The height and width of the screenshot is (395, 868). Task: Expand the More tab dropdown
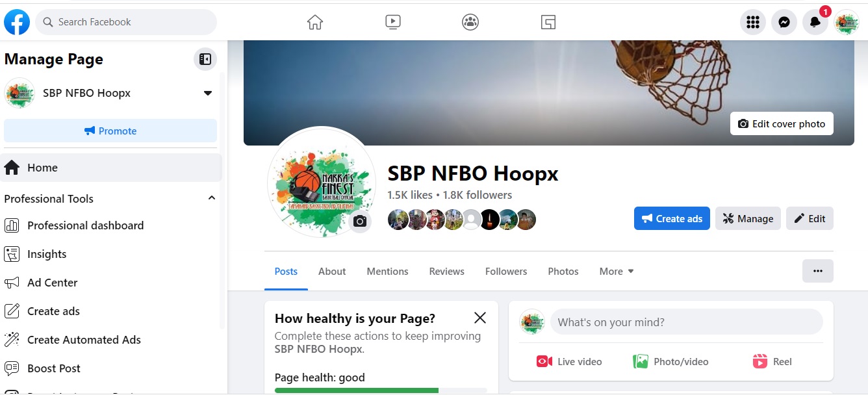click(x=617, y=272)
